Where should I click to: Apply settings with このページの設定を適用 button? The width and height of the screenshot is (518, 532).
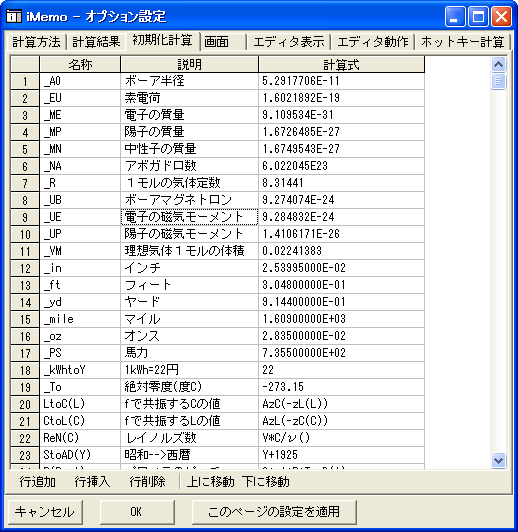274,512
